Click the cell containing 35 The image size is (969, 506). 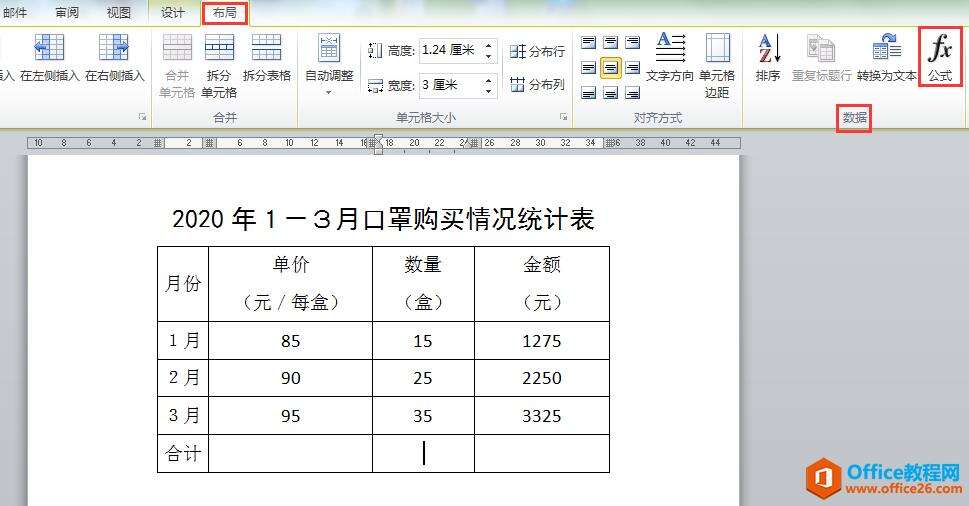point(423,415)
